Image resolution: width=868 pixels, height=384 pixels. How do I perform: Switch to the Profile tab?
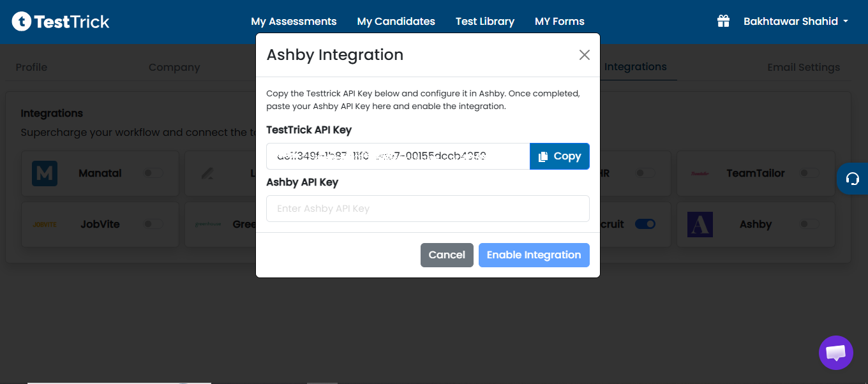[x=31, y=67]
